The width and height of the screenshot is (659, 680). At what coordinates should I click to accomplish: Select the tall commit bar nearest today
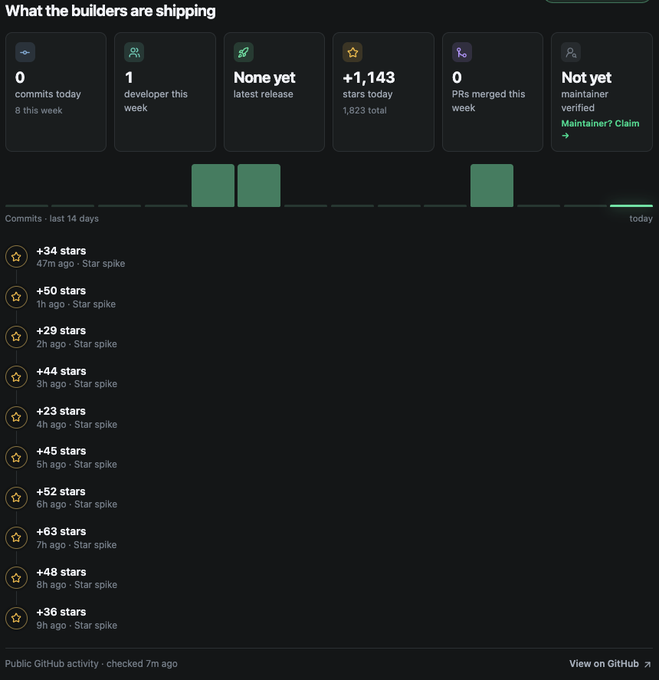click(492, 186)
